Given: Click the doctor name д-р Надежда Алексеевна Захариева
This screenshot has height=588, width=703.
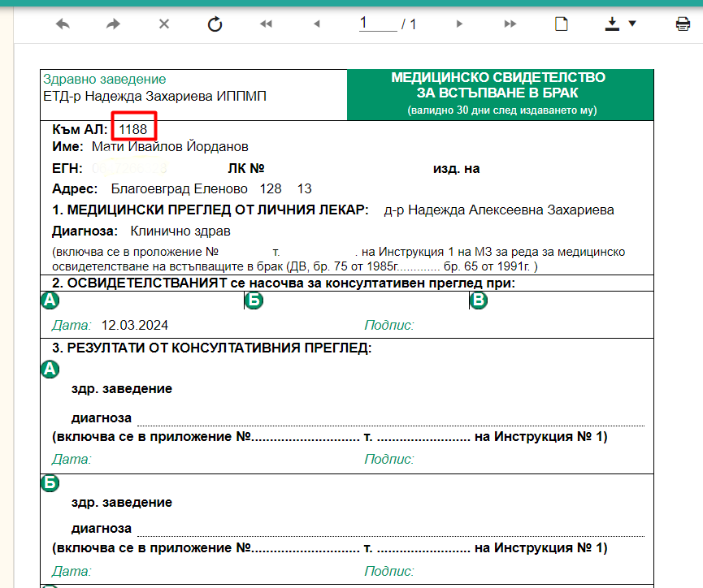Looking at the screenshot, I should 499,210.
